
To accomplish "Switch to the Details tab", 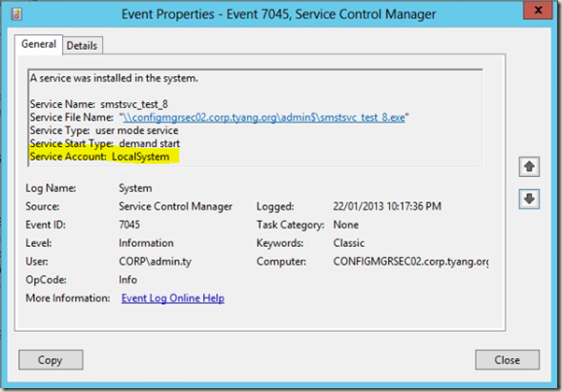I will [x=82, y=46].
